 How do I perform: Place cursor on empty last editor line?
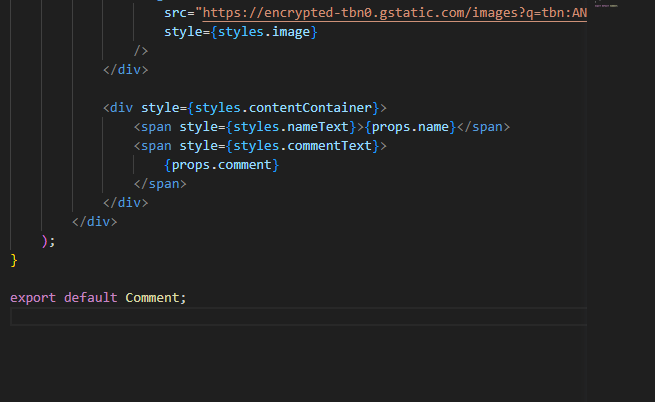(298, 317)
